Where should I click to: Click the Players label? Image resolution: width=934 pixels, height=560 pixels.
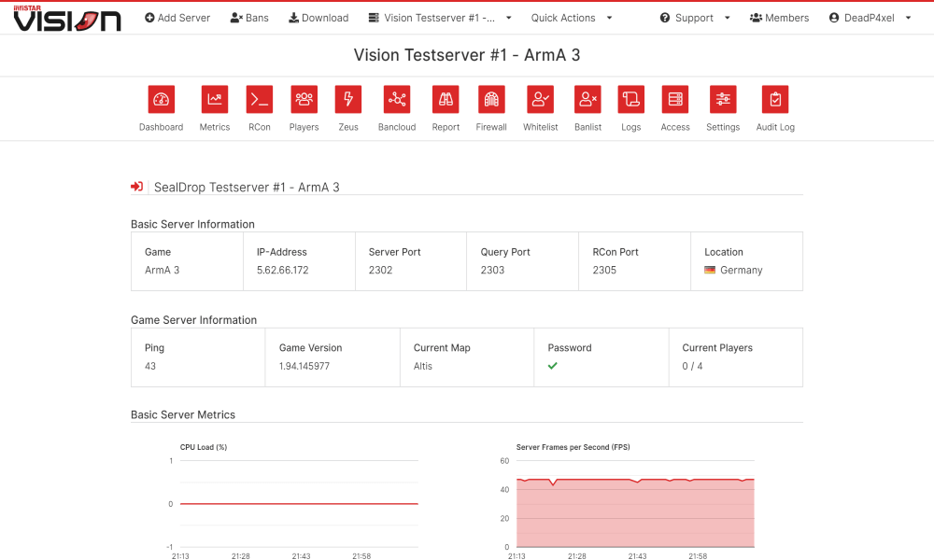304,127
